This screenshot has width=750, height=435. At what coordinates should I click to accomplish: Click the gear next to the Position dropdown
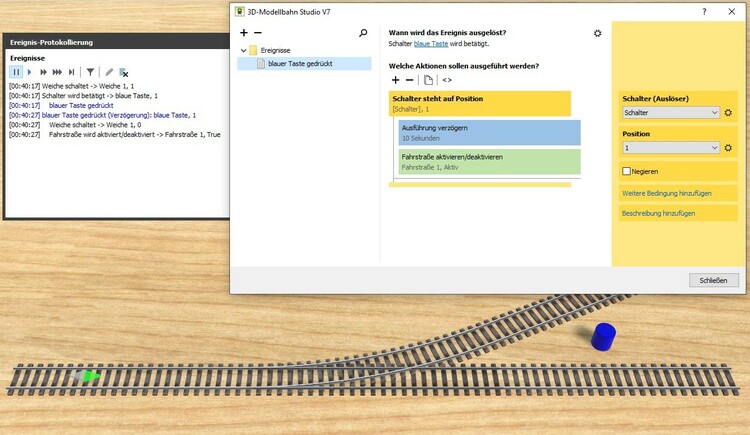click(728, 148)
